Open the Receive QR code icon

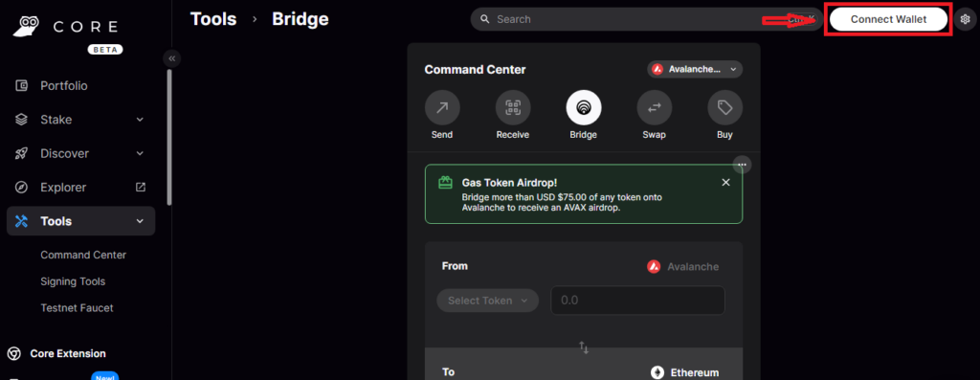click(x=513, y=107)
